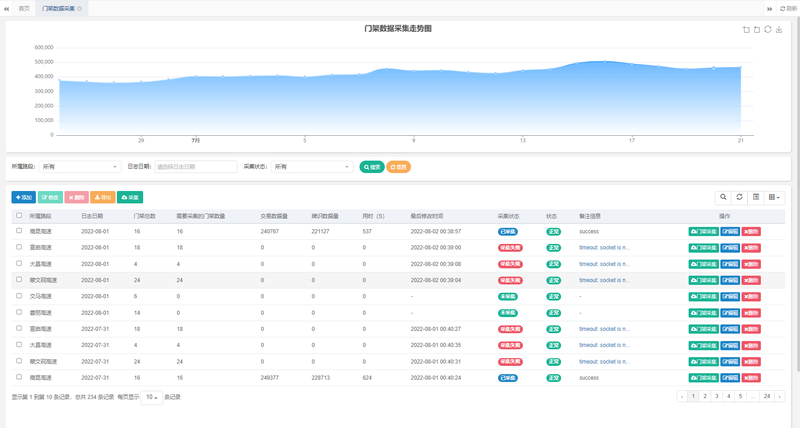Go to pagination page 5

coord(740,396)
